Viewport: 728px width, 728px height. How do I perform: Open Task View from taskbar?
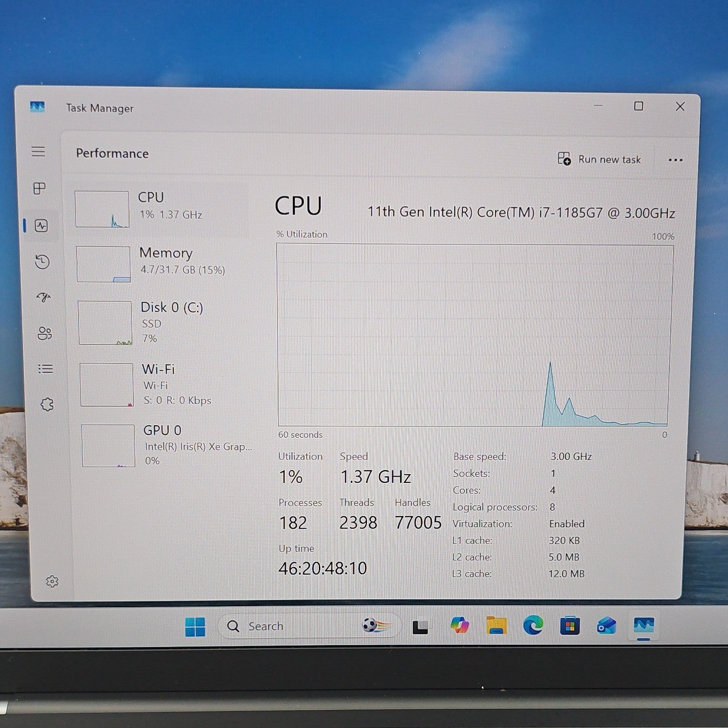420,627
